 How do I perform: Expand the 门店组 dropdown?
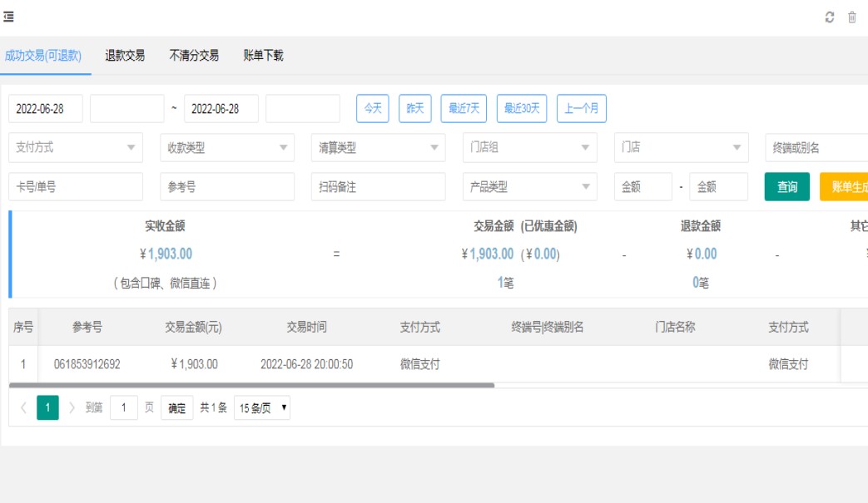(x=530, y=147)
